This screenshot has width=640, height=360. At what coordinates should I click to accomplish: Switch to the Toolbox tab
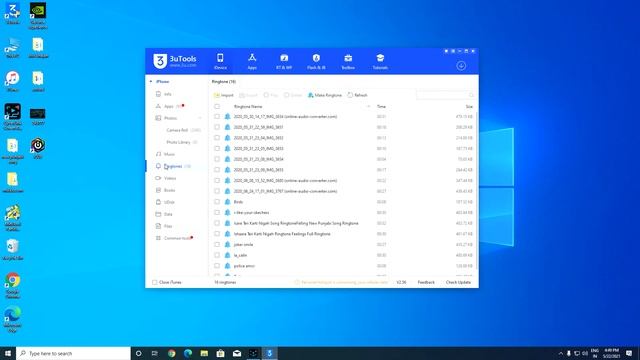[348, 61]
